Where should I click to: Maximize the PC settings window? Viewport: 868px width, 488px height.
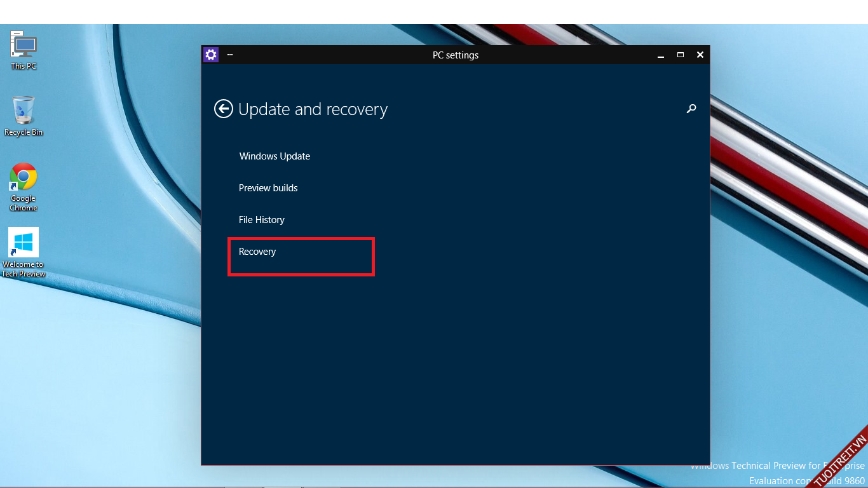click(680, 55)
